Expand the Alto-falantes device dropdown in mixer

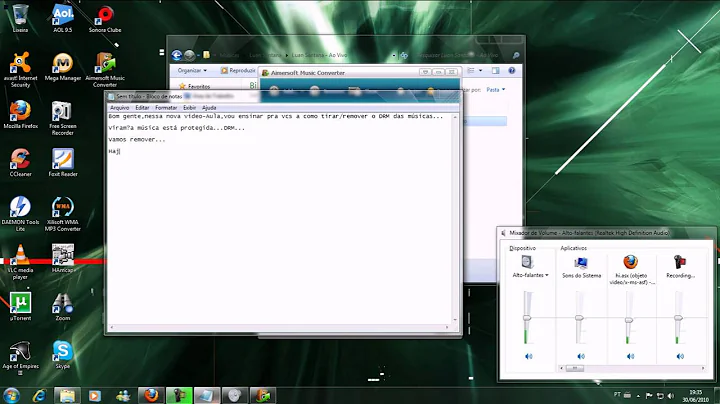coord(530,275)
